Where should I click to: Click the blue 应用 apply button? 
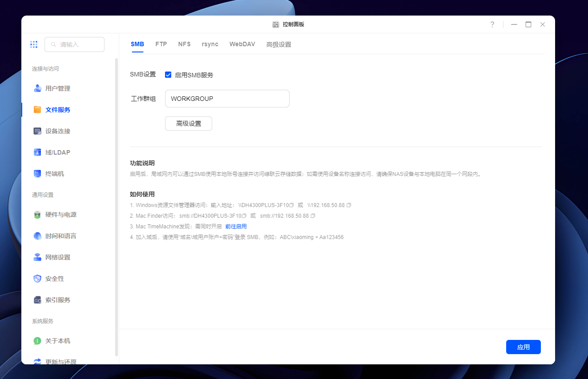click(x=524, y=347)
